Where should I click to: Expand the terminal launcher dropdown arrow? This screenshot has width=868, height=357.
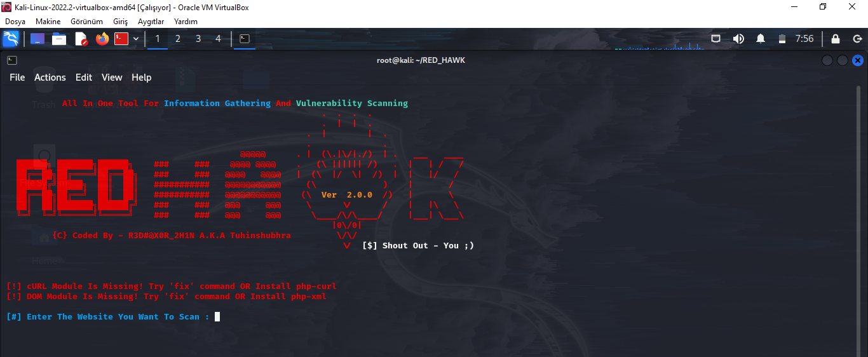[136, 39]
